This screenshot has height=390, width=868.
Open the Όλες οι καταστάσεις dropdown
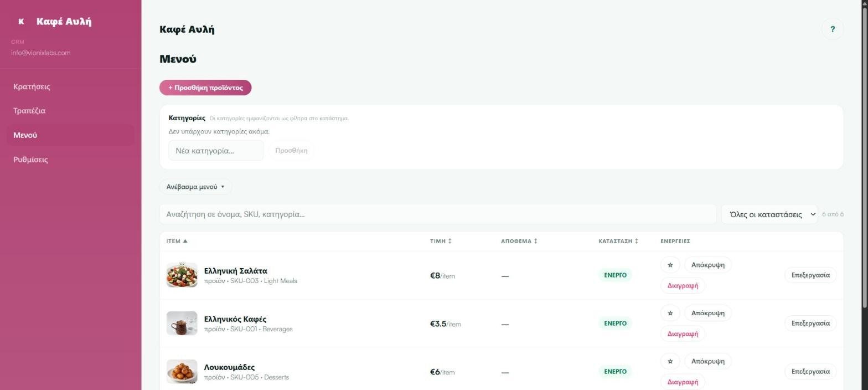click(769, 214)
